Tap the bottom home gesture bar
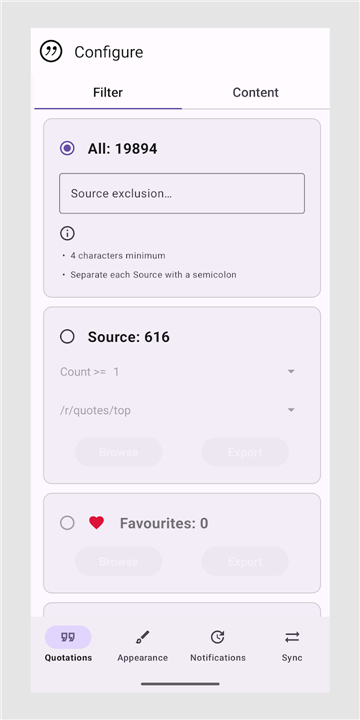 (x=180, y=684)
